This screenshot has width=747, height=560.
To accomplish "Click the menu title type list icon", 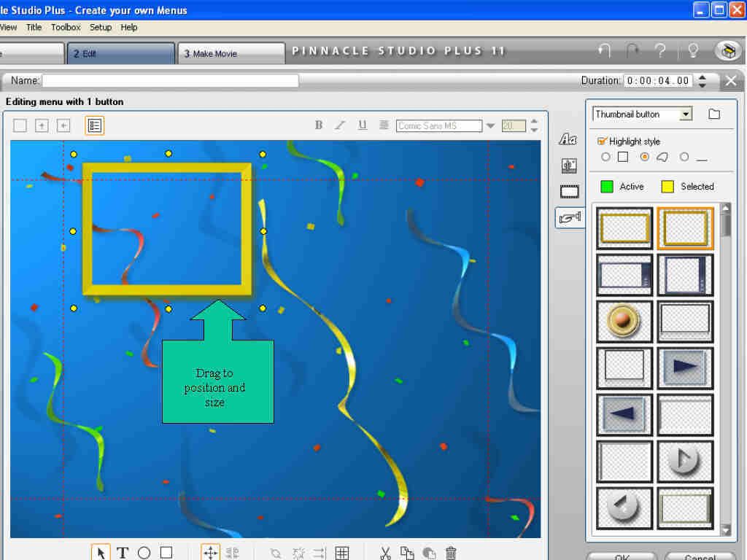I will [94, 125].
